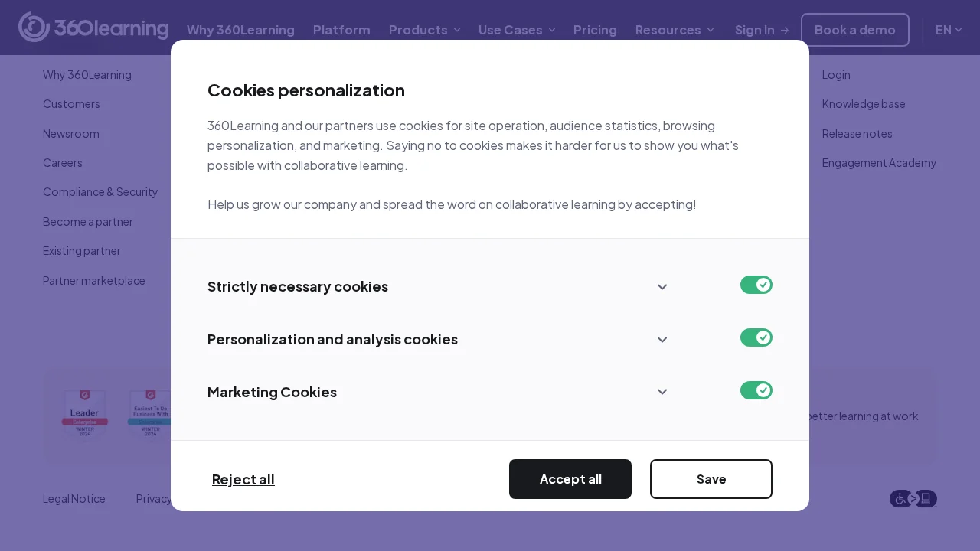Open the Knowledge base footer link

coord(864,104)
